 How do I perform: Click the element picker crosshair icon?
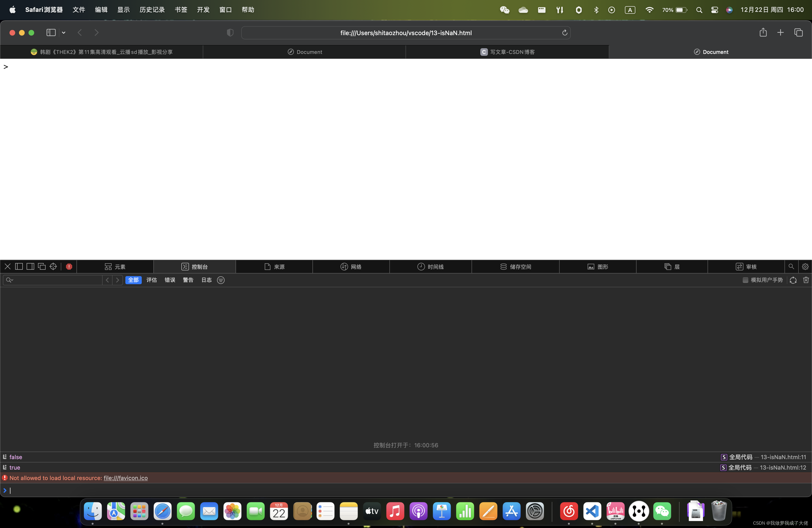tap(53, 266)
